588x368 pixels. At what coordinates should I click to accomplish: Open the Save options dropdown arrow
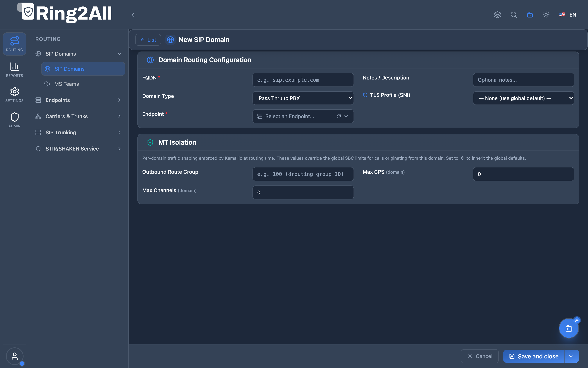pyautogui.click(x=572, y=356)
